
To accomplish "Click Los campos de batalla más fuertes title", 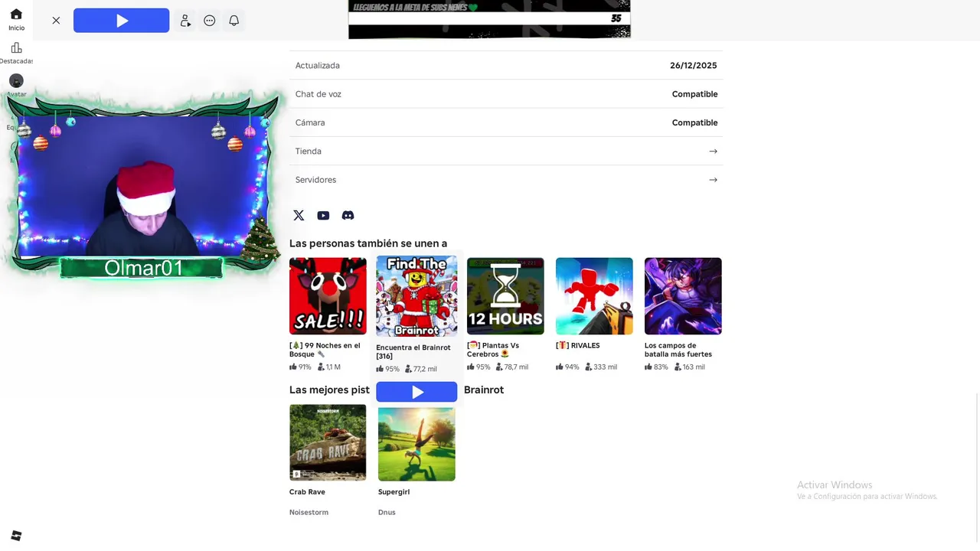I will point(678,350).
